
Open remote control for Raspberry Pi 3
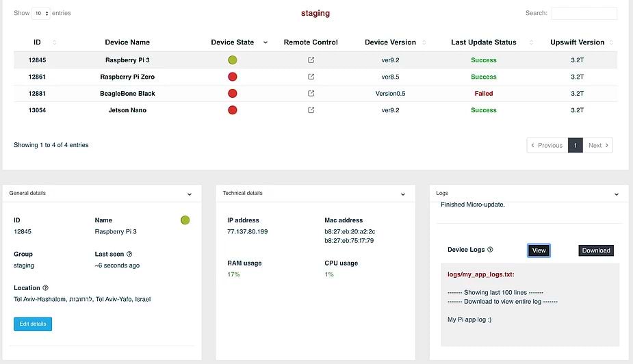coord(311,60)
